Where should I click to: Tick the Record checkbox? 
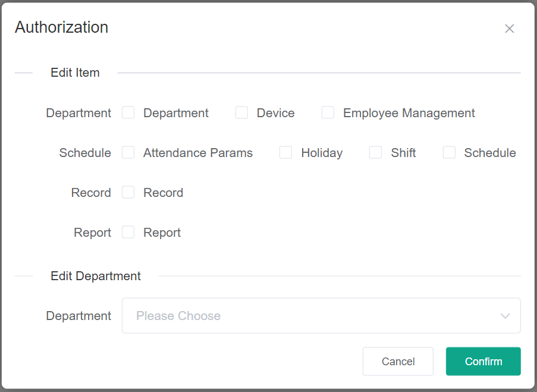coord(128,192)
